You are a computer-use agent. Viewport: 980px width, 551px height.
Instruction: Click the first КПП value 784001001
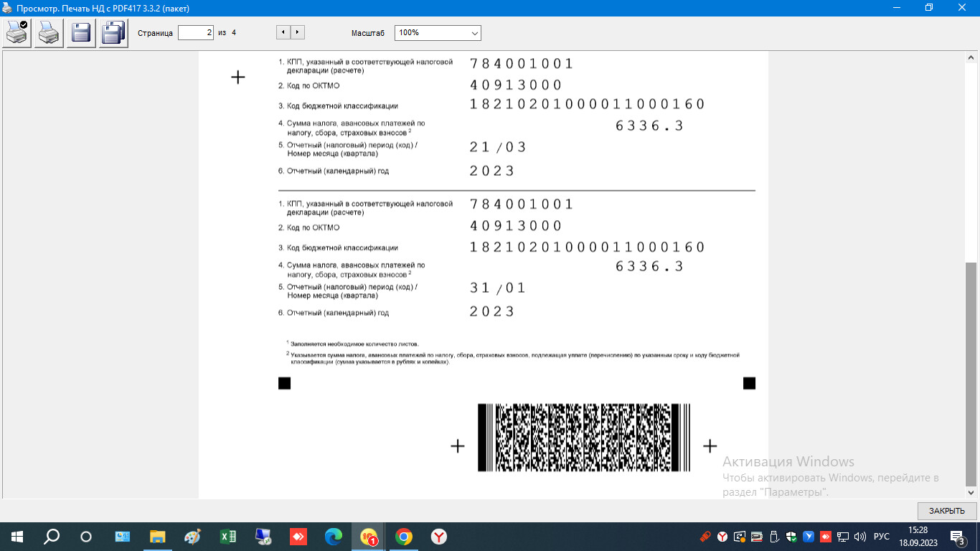pos(522,63)
